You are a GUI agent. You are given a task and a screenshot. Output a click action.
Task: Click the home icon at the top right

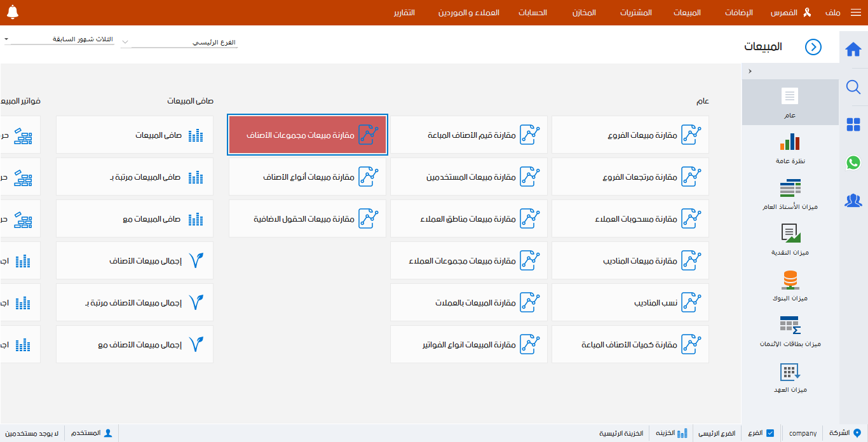pyautogui.click(x=853, y=48)
